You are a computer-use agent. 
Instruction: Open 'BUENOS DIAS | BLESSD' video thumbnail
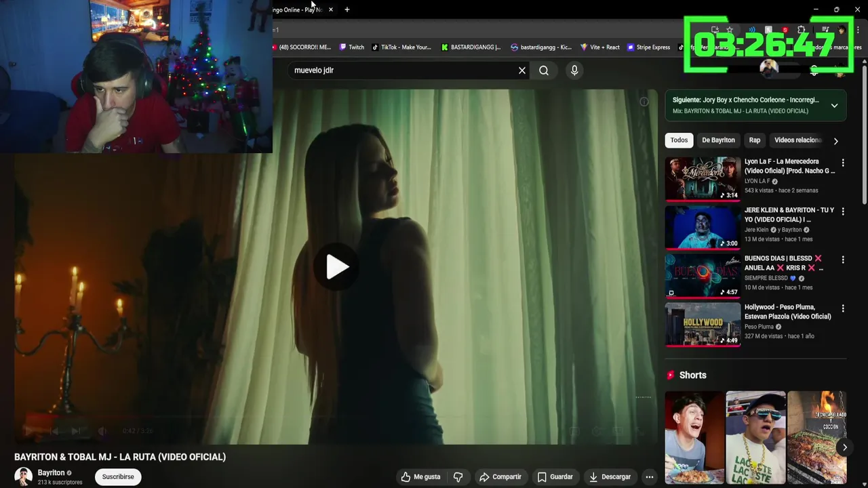pyautogui.click(x=703, y=276)
